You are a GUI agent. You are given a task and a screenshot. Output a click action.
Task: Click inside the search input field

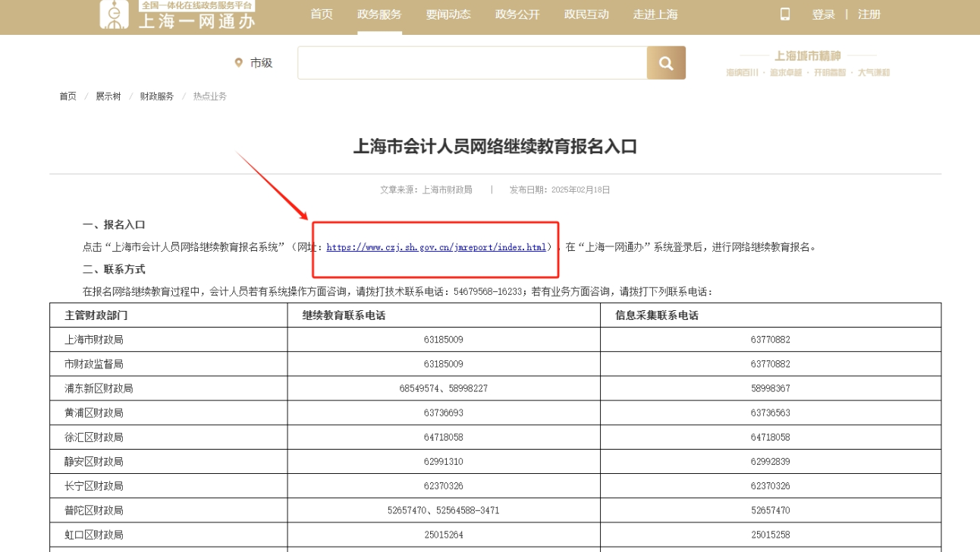point(470,63)
